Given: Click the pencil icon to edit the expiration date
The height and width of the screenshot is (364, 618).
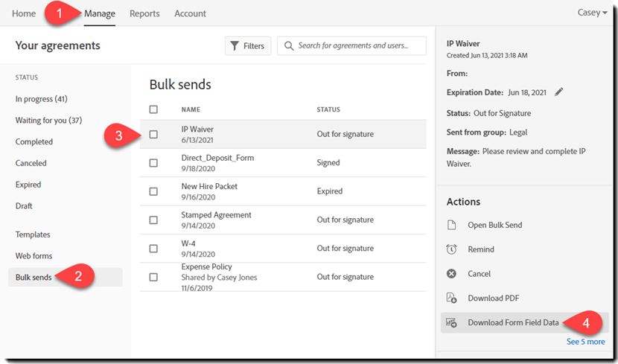Looking at the screenshot, I should click(x=559, y=92).
